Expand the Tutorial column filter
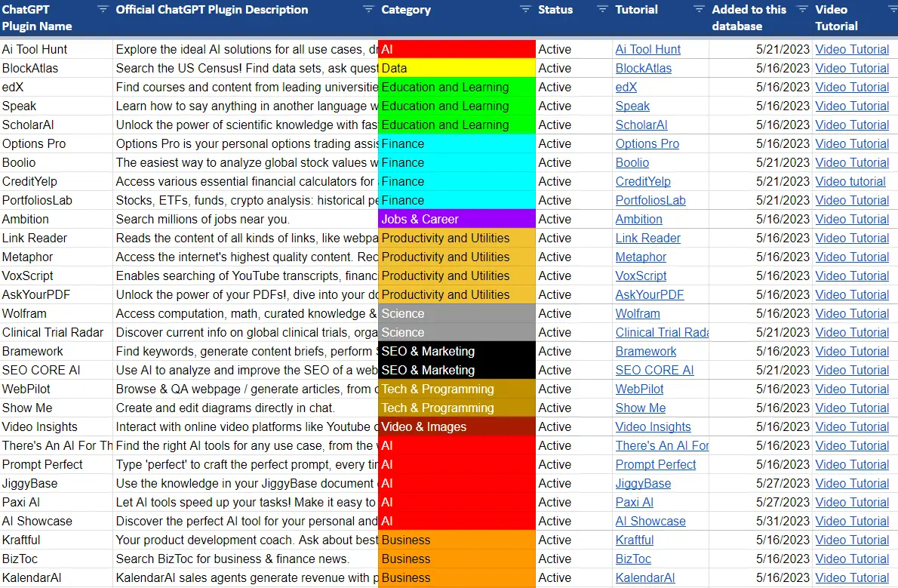898x588 pixels. pos(698,9)
